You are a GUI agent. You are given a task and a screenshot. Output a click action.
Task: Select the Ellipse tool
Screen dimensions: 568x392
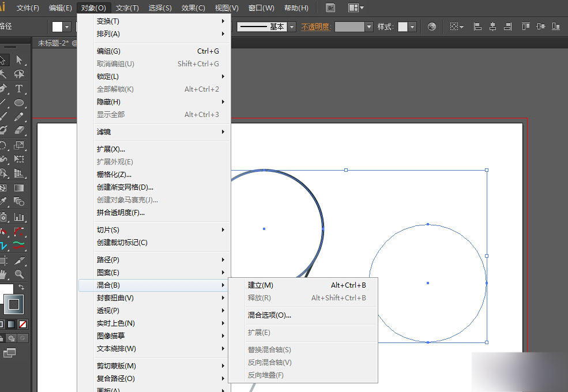tap(19, 103)
